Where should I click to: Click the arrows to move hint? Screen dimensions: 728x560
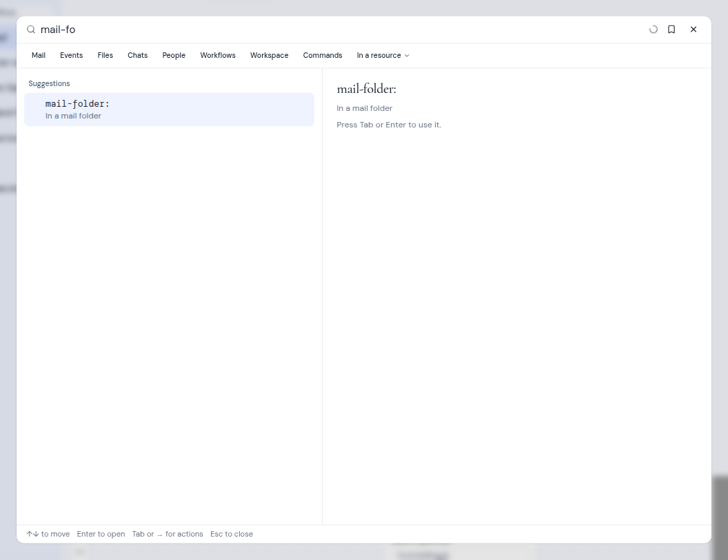(x=48, y=534)
